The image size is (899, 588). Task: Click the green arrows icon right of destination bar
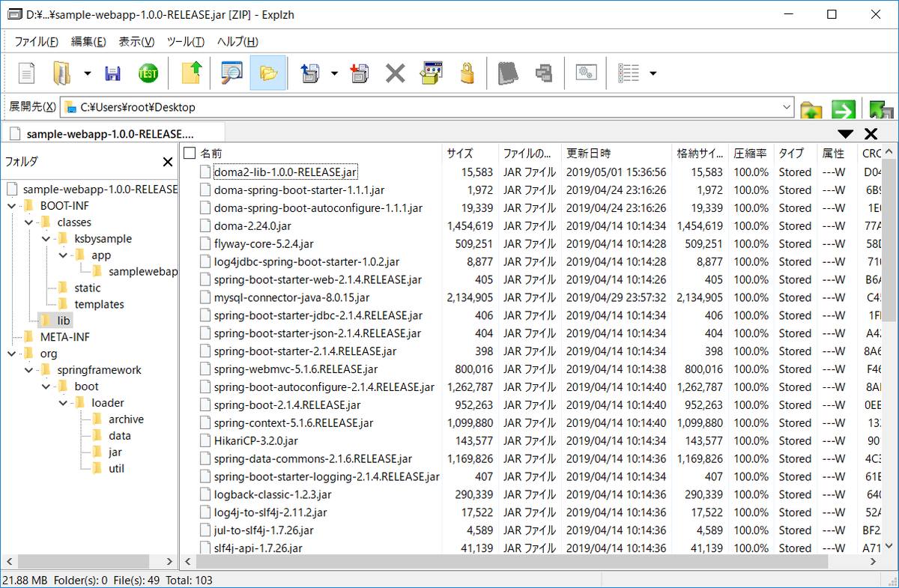click(x=881, y=109)
